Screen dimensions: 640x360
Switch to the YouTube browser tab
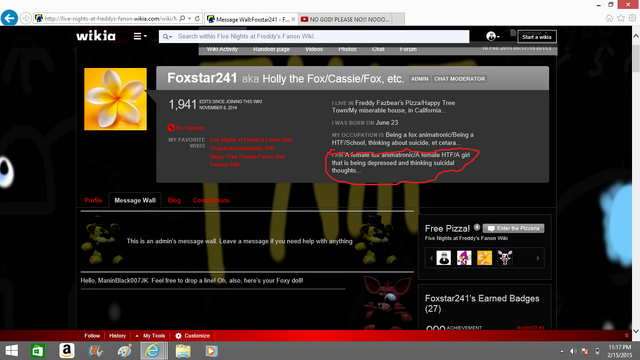pyautogui.click(x=345, y=19)
